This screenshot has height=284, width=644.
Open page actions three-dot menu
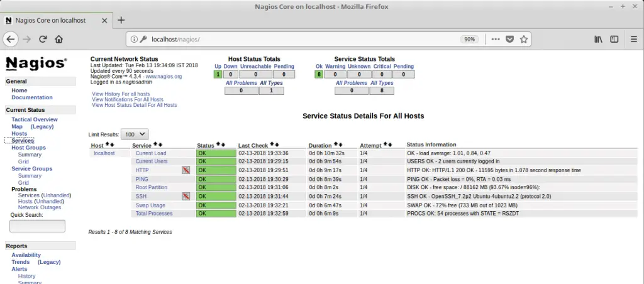coord(496,40)
